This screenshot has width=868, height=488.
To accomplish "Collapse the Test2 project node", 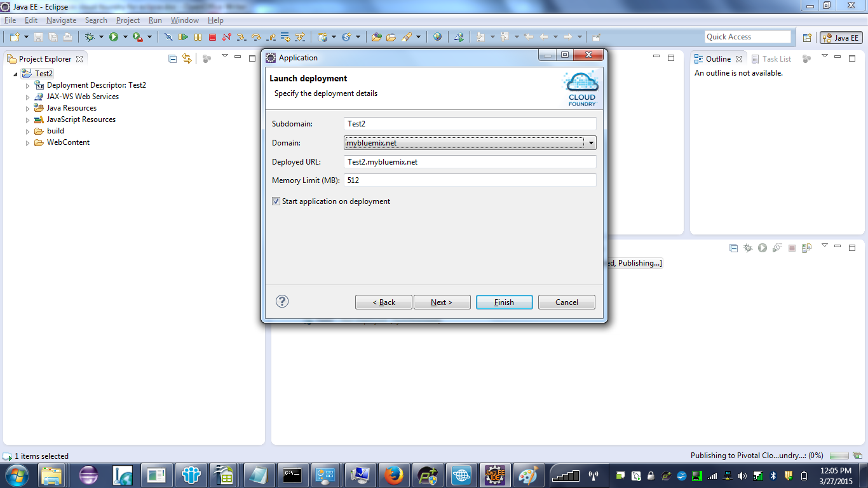I will click(x=17, y=73).
